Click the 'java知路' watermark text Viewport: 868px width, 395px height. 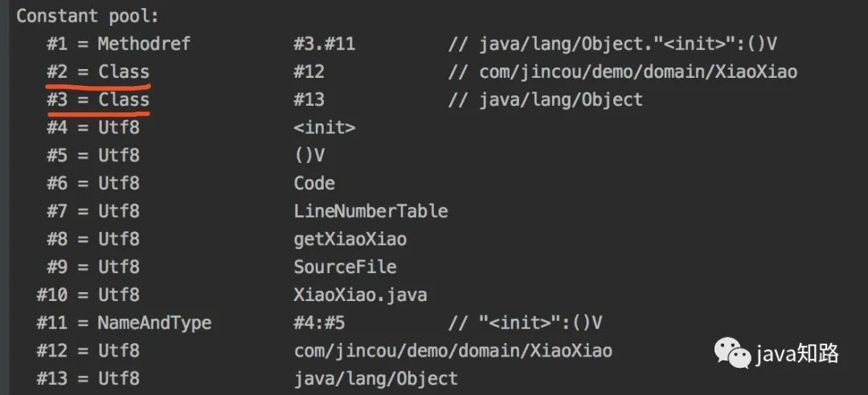[798, 354]
